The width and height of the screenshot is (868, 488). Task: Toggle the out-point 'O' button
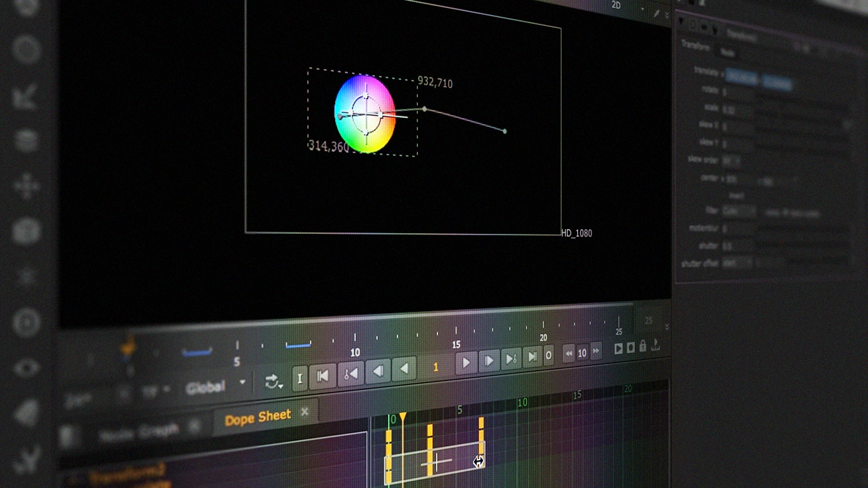tap(549, 355)
